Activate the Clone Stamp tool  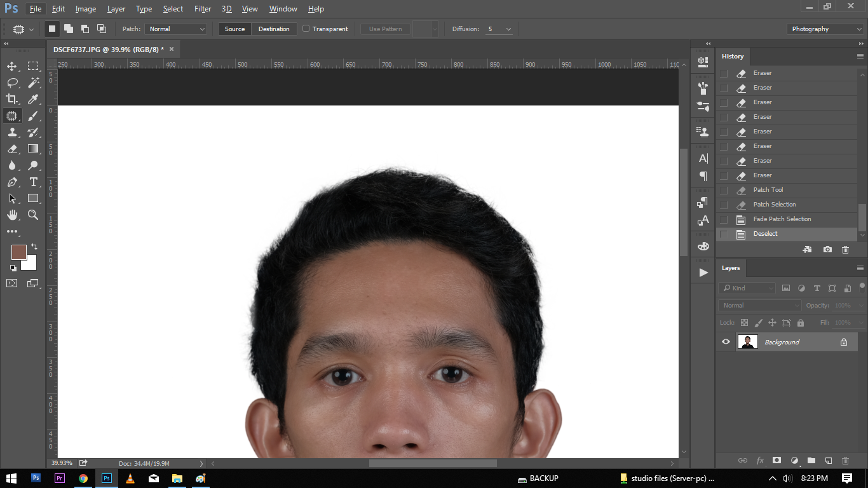click(x=12, y=132)
